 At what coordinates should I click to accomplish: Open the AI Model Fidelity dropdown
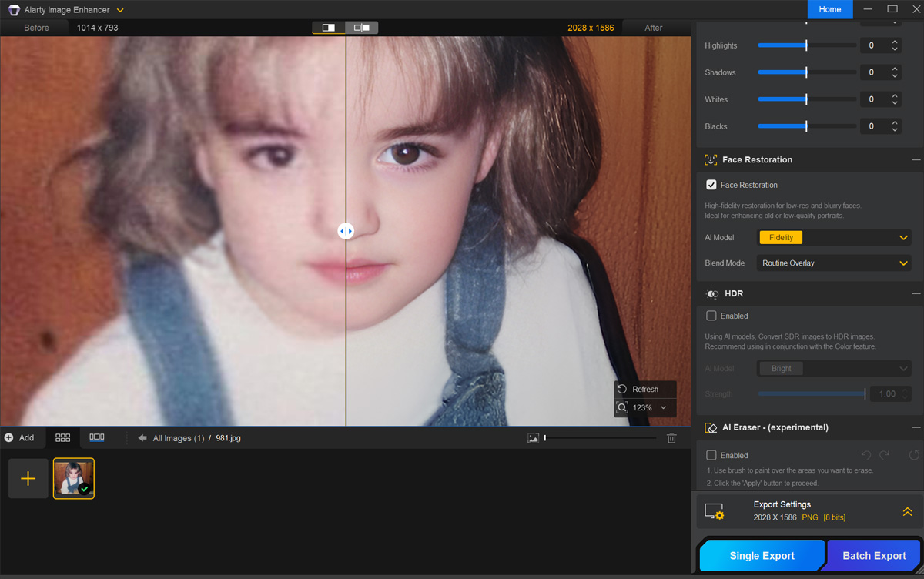click(x=835, y=238)
